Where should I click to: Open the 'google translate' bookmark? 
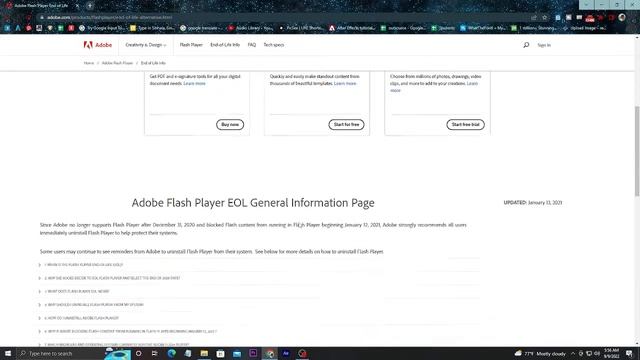pos(201,28)
